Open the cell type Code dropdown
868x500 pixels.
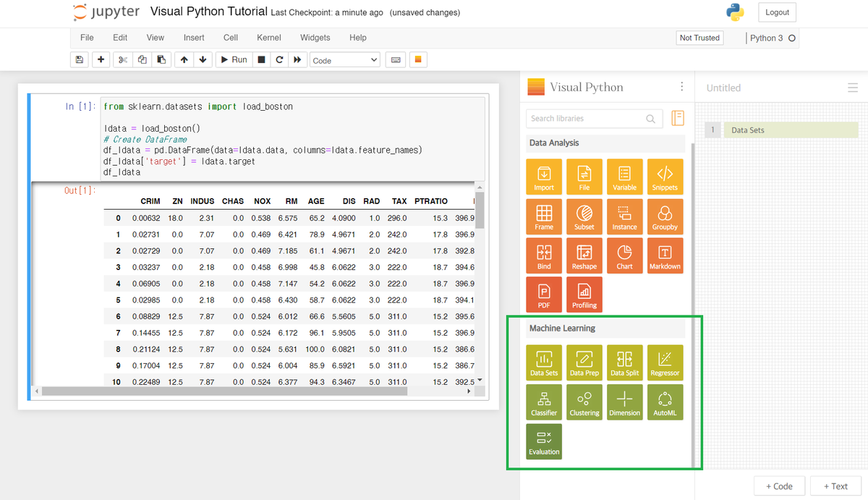pos(345,60)
